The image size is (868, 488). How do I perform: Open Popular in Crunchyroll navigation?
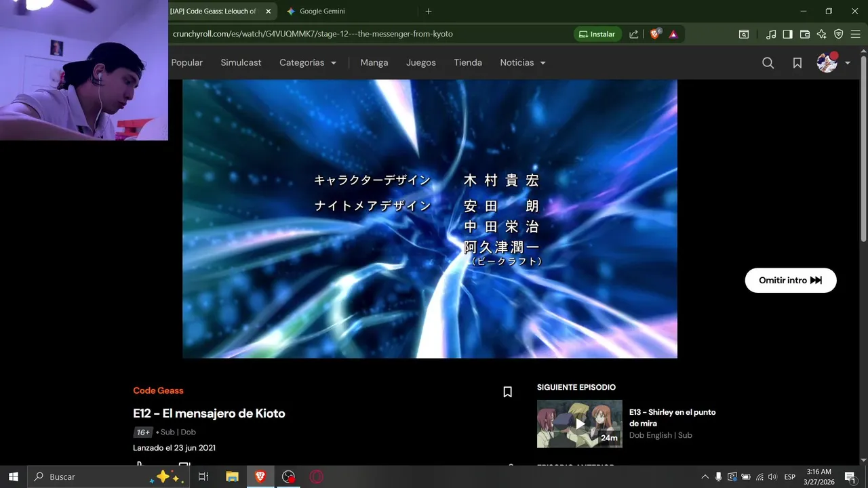coord(187,62)
